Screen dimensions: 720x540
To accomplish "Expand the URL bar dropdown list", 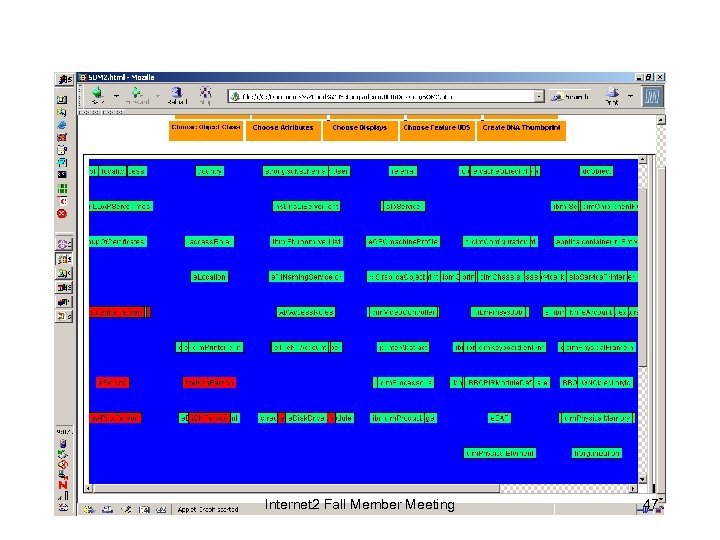I will pos(539,96).
